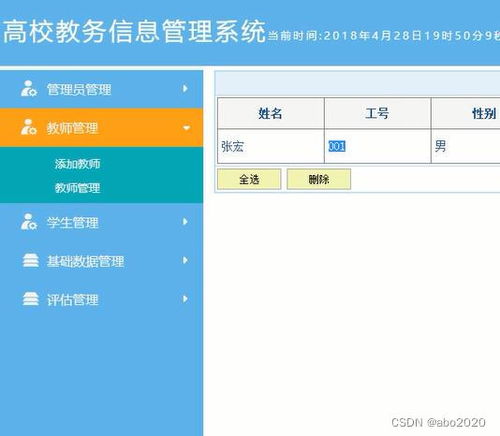
Task: Expand the 基础数据管理 menu arrow
Action: (185, 260)
